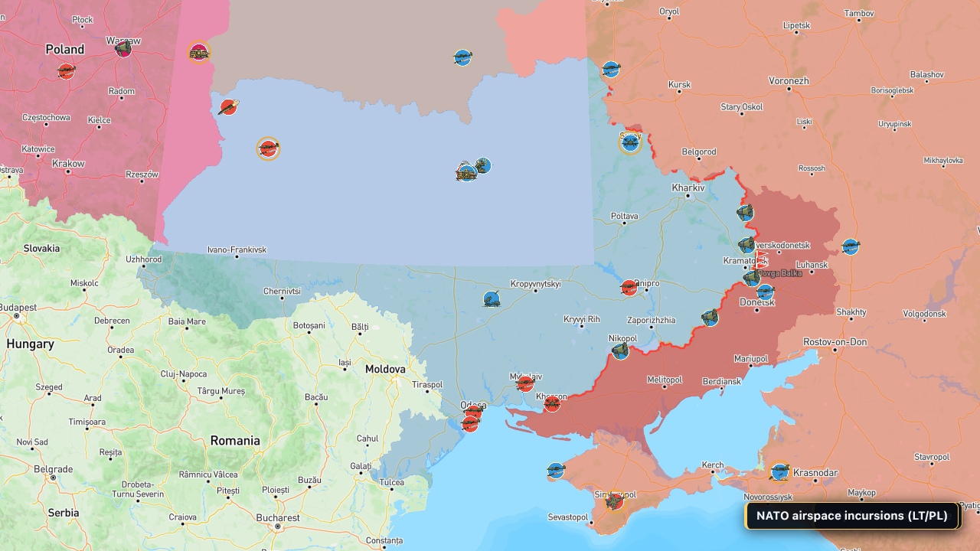Click the Bucharest city label
Viewport: 980px width, 551px height.
click(278, 518)
